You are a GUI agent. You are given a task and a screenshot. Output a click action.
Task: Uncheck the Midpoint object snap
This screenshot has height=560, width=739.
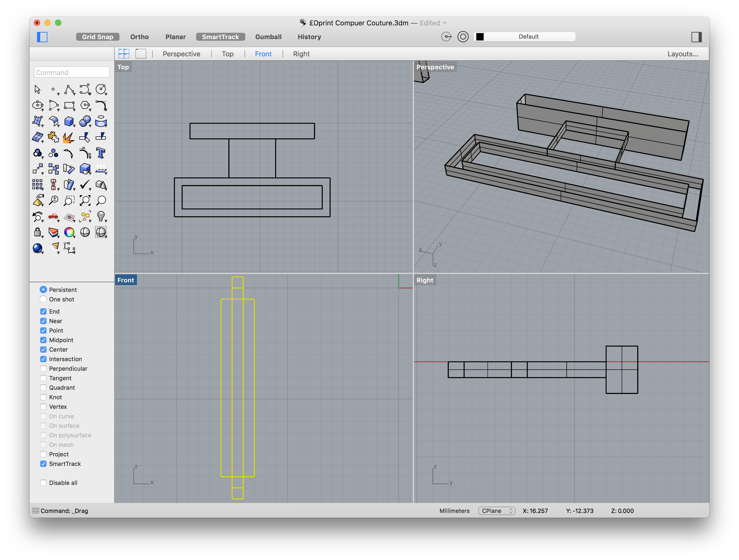(43, 340)
